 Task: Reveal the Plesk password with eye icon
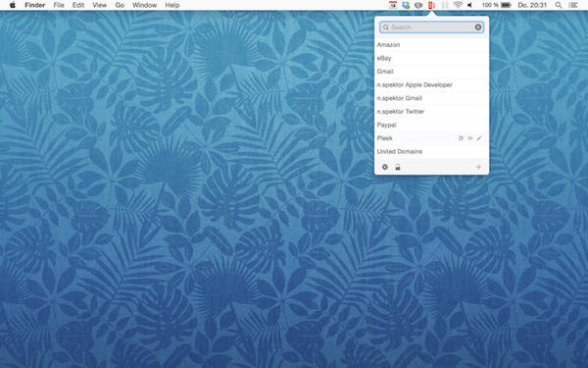point(469,138)
